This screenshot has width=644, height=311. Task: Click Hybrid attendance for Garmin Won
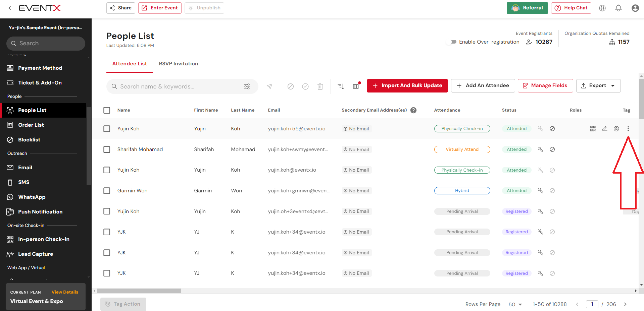click(x=462, y=191)
